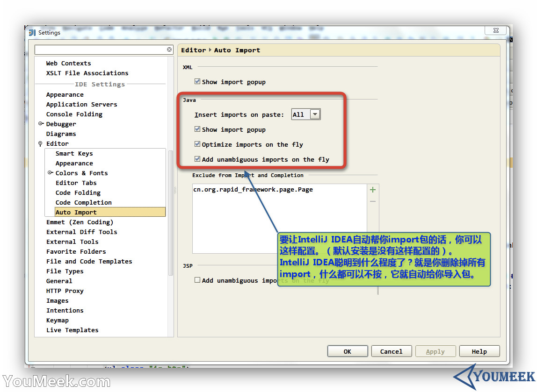The width and height of the screenshot is (537, 392).
Task: Open Console Folding settings
Action: [74, 114]
